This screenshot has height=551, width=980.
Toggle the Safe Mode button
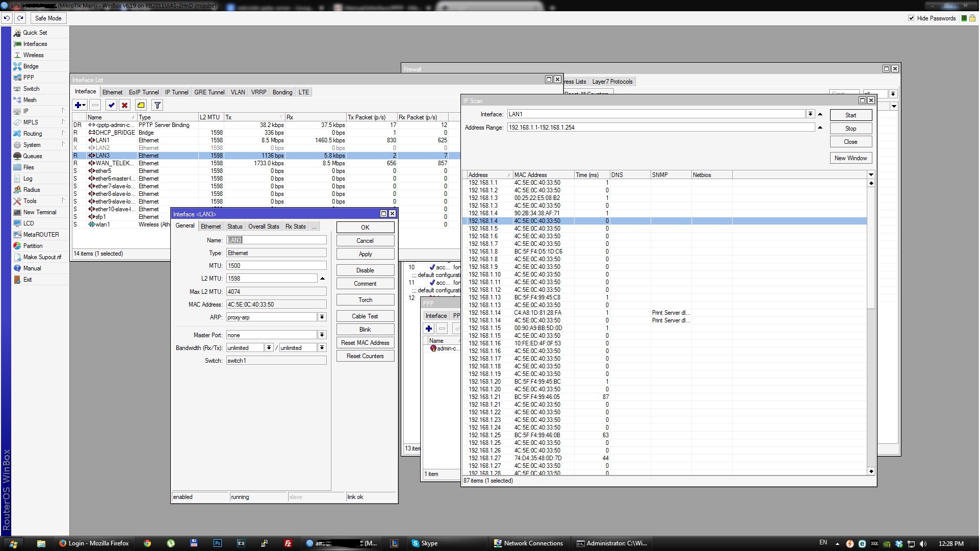48,18
